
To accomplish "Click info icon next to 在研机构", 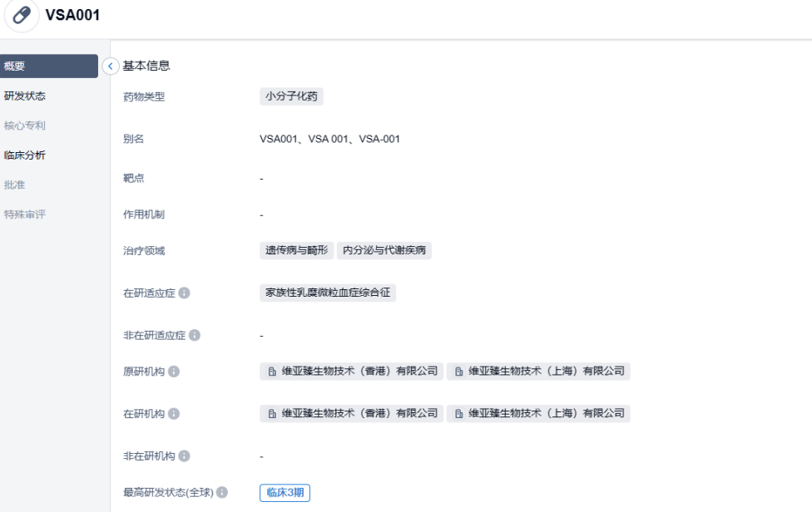I will click(x=174, y=413).
